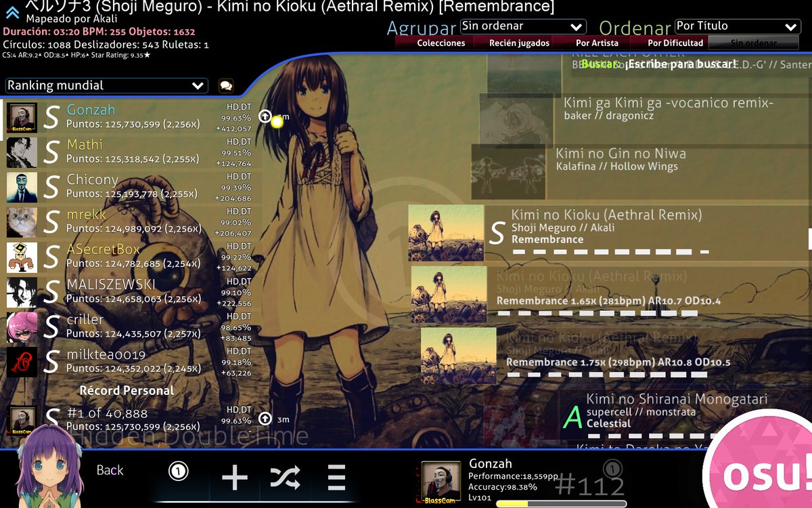812x508 pixels.
Task: Go Back to the main menu
Action: click(x=110, y=470)
